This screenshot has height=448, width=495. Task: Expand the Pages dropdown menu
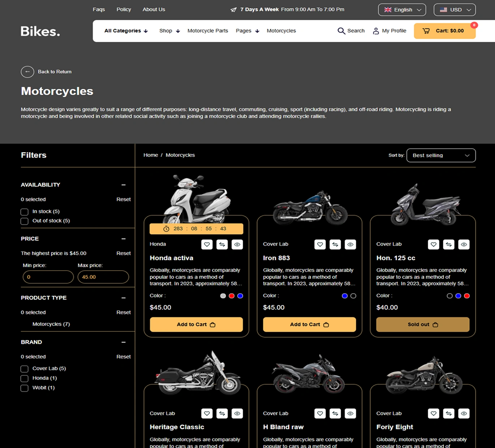[x=247, y=31]
